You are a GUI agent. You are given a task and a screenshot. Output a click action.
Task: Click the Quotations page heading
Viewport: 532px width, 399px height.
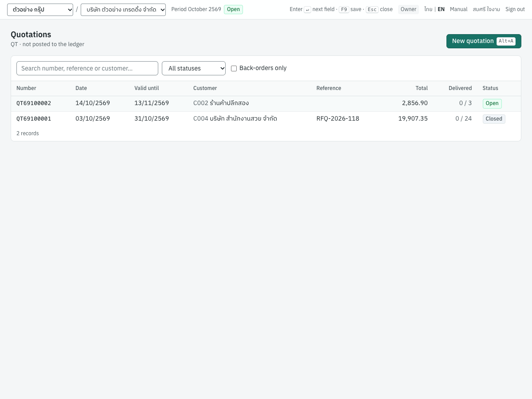coord(31,35)
